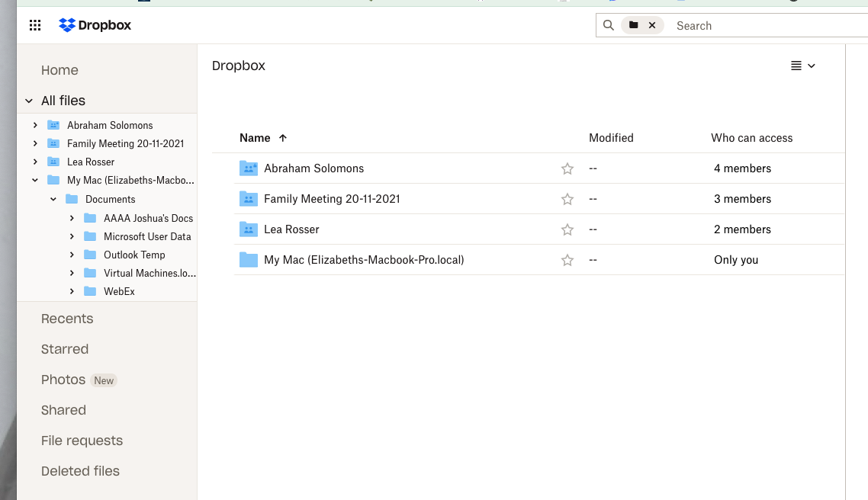The image size is (868, 500).
Task: Sort by Name column header
Action: click(255, 138)
